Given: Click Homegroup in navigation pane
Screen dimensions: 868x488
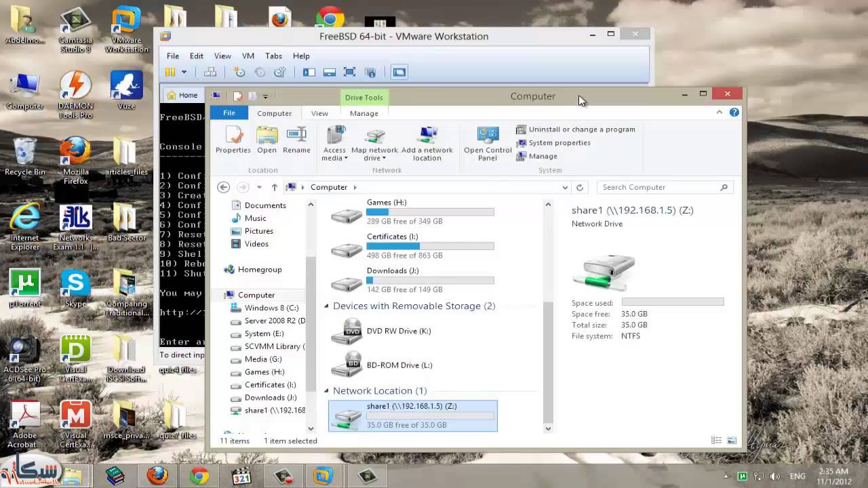Looking at the screenshot, I should point(252,270).
